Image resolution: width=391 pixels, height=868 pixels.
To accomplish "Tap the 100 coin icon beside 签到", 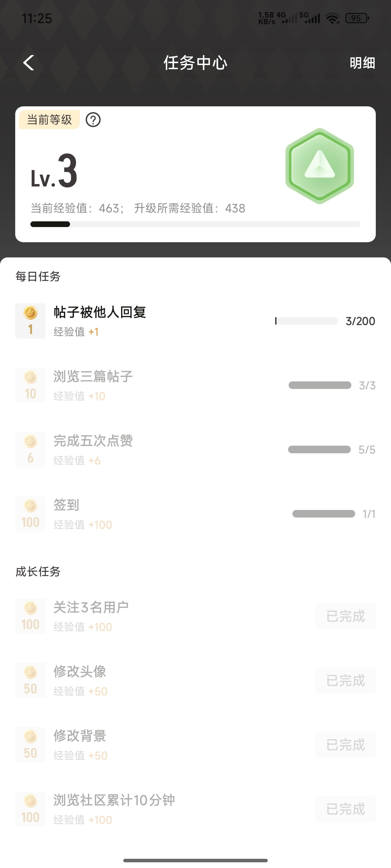I will coord(30,513).
